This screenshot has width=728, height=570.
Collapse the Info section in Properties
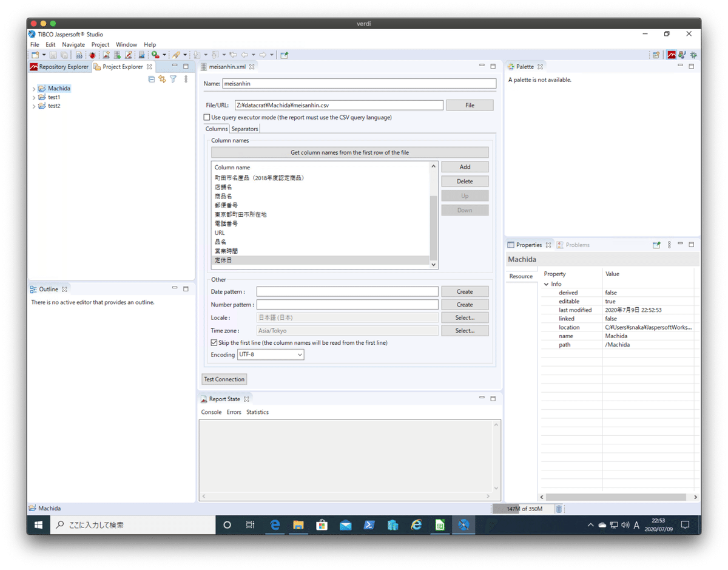(547, 283)
